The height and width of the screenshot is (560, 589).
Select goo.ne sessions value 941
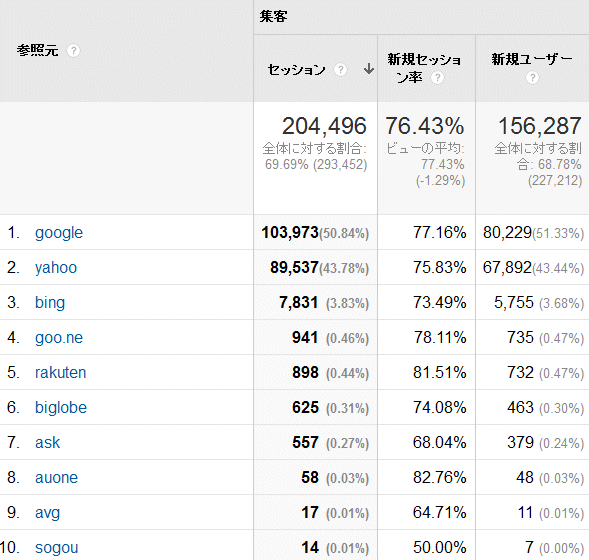[x=305, y=337]
